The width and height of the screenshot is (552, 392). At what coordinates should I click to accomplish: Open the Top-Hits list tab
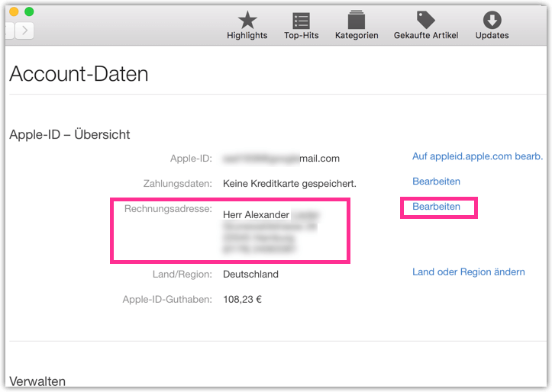click(302, 25)
